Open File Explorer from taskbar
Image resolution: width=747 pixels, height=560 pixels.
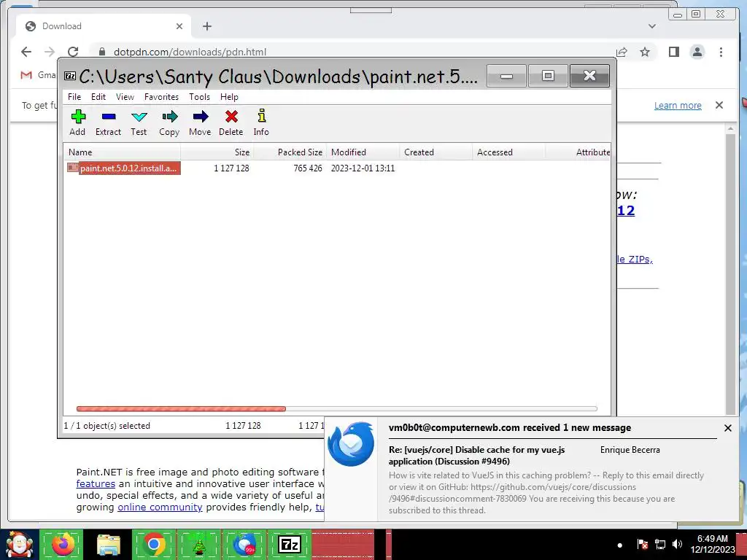[109, 545]
